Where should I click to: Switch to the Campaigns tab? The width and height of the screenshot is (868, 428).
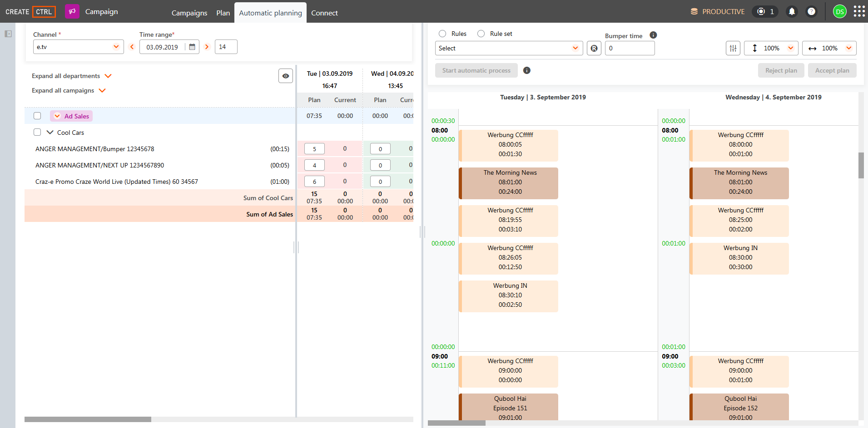tap(189, 13)
